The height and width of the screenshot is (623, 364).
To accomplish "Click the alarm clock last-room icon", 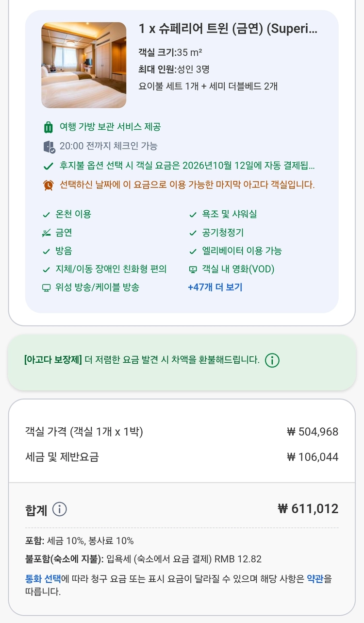I will click(48, 185).
